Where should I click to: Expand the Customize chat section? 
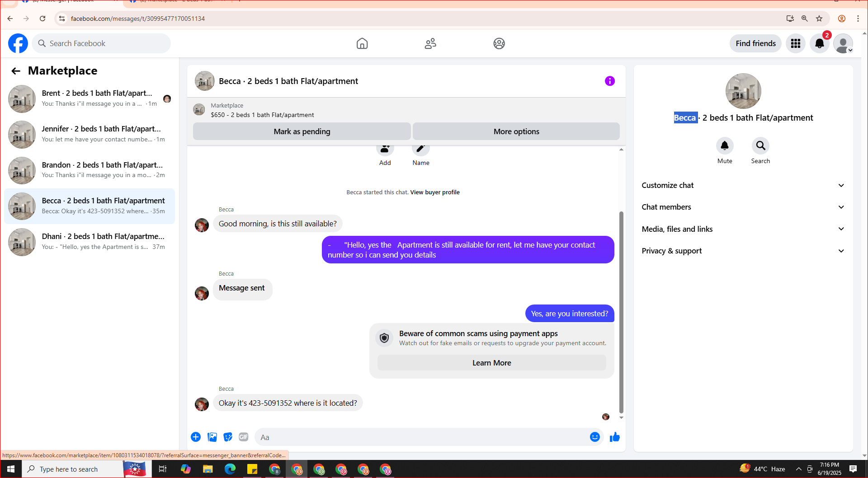743,185
